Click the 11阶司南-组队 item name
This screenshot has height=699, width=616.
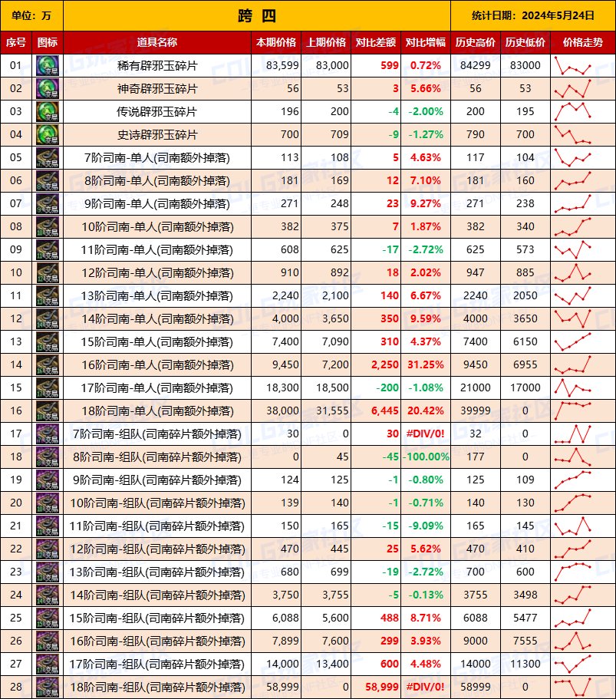157,526
